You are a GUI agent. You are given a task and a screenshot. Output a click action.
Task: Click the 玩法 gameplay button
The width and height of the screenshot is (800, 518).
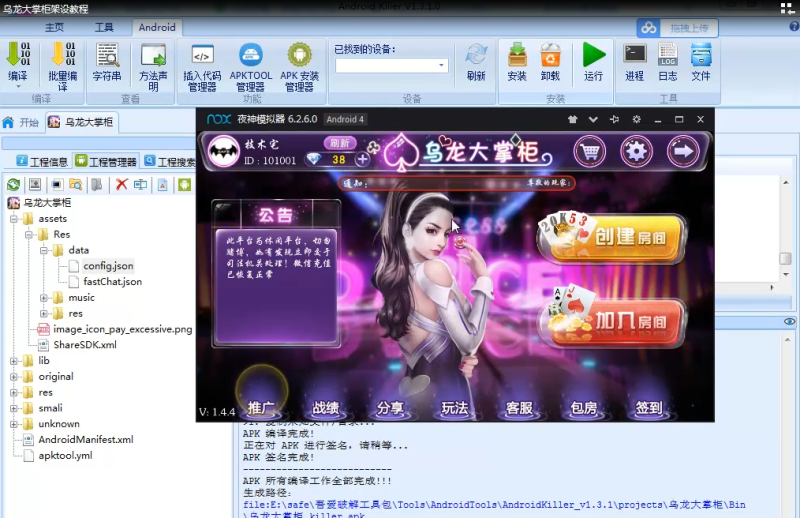(x=455, y=407)
